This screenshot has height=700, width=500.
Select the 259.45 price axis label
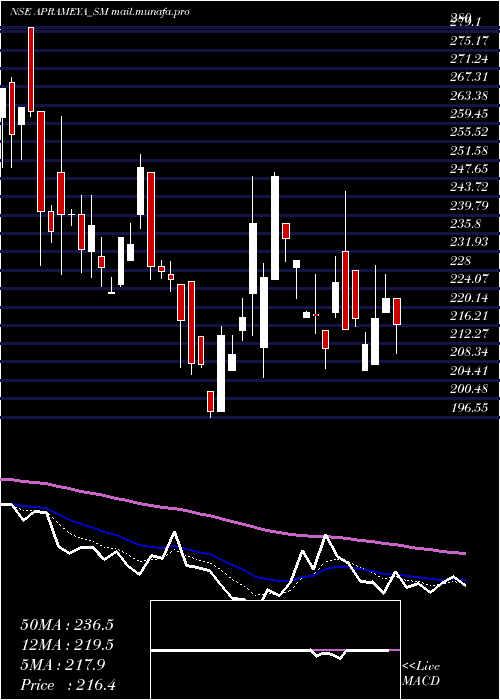click(x=470, y=114)
